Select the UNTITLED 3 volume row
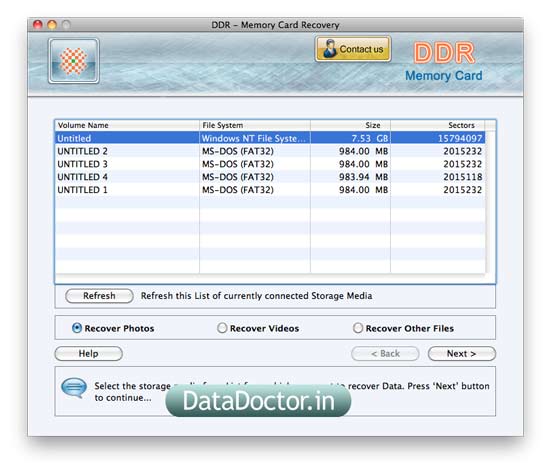 coord(270,164)
